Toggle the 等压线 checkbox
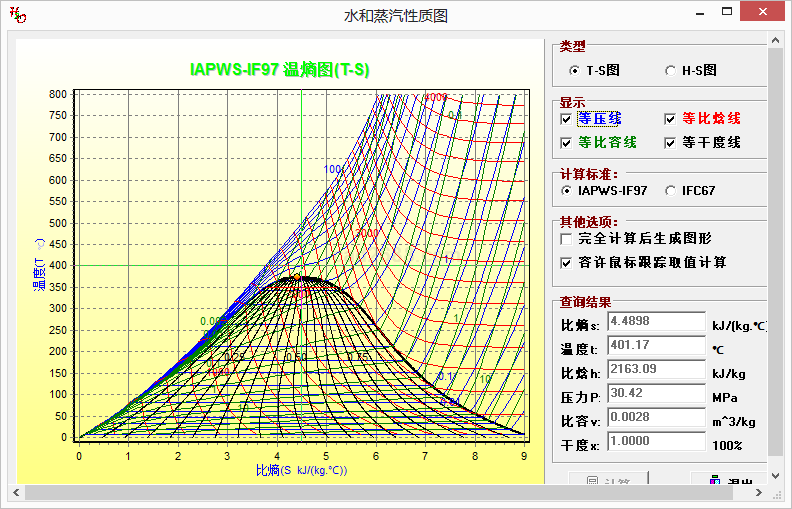Image resolution: width=792 pixels, height=509 pixels. [567, 119]
